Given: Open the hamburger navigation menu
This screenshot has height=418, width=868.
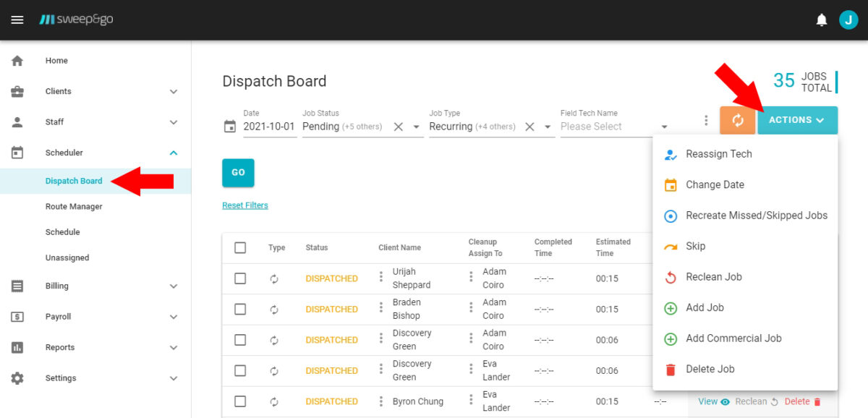Looking at the screenshot, I should point(17,20).
